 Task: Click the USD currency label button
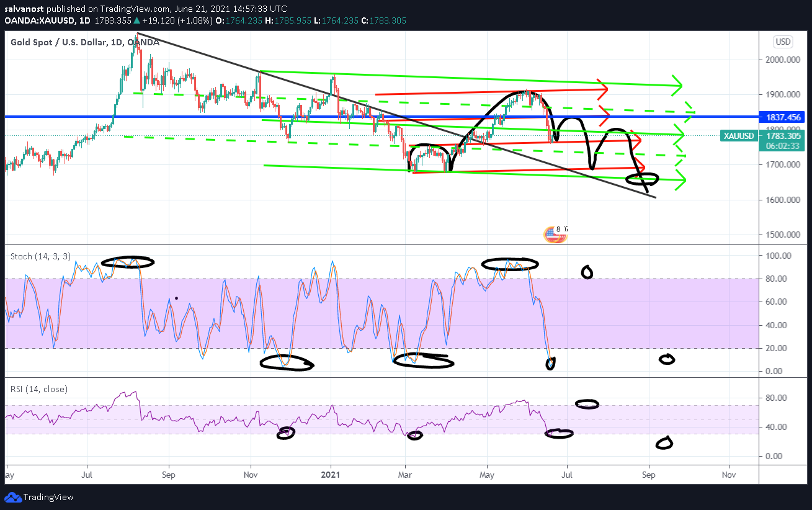pos(783,42)
